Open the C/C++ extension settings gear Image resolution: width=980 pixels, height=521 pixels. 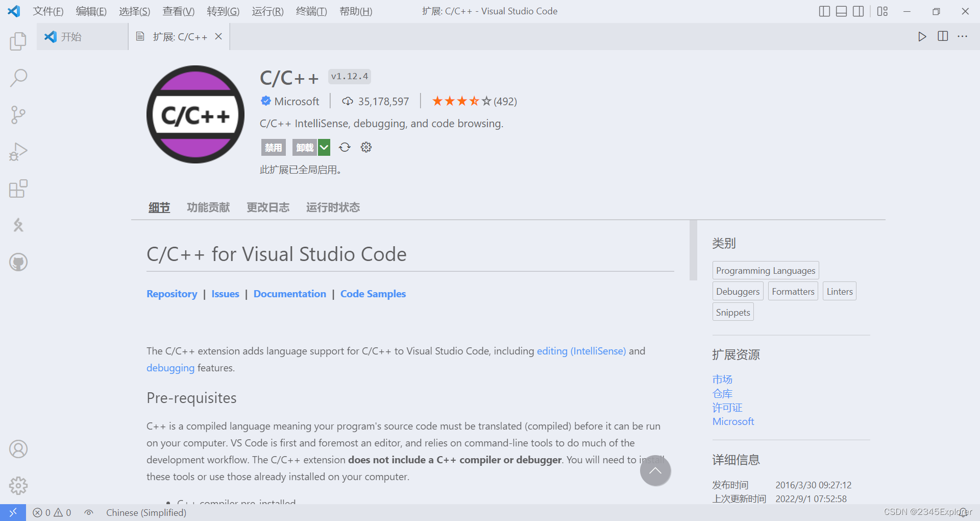(366, 147)
